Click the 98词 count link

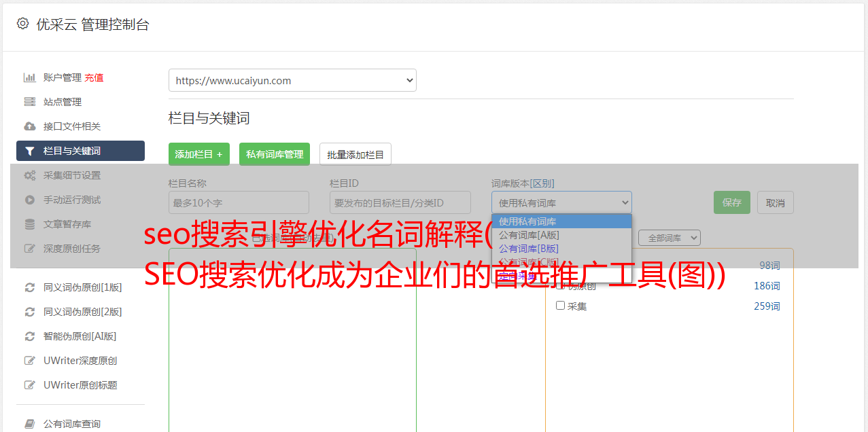[769, 266]
